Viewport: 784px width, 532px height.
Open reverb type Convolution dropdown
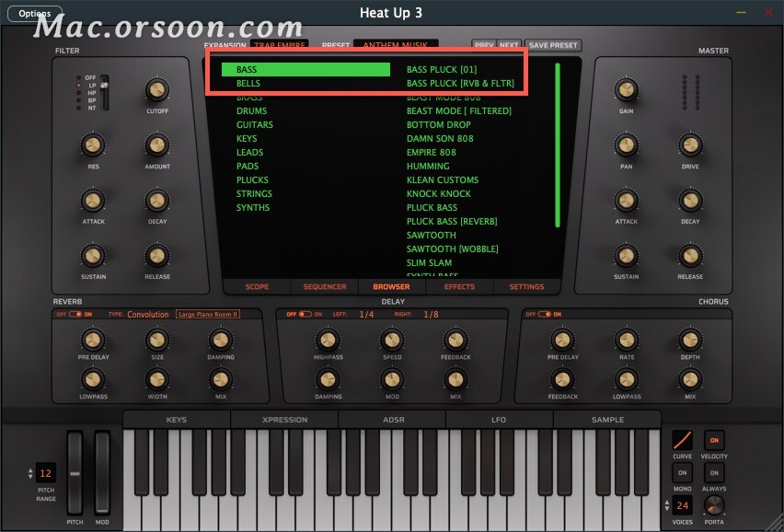pyautogui.click(x=148, y=315)
